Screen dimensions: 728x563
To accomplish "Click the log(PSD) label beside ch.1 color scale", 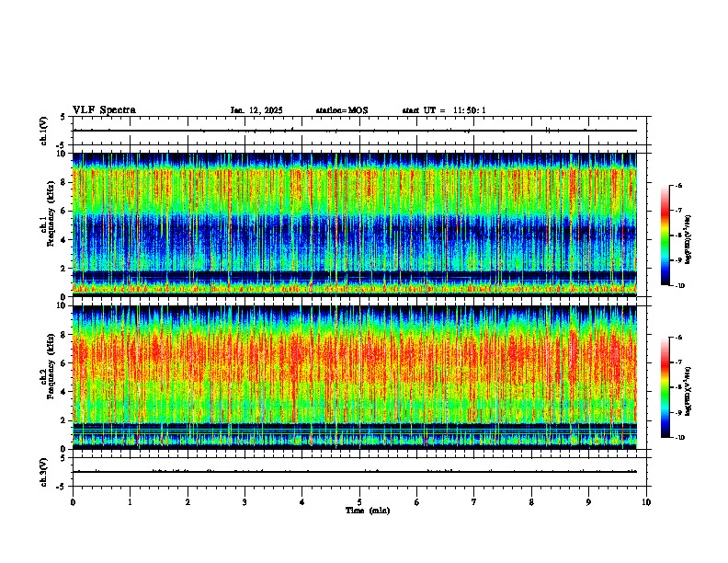I will point(688,240).
